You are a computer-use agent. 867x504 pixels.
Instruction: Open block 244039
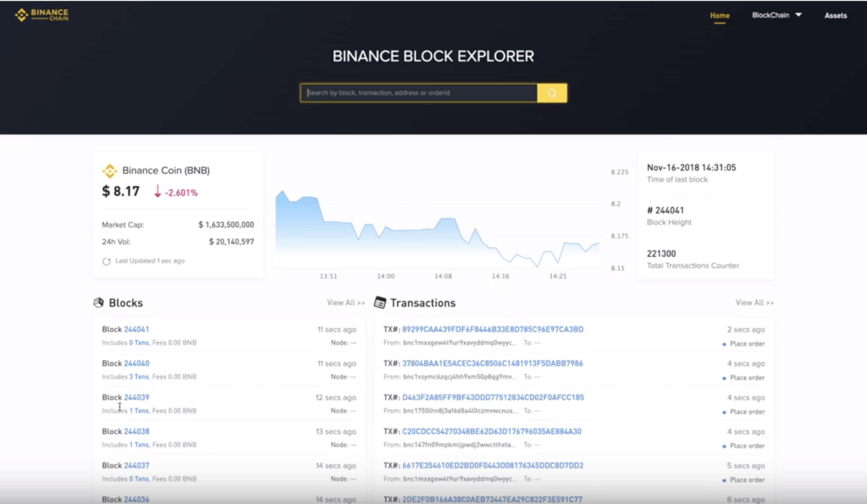(x=136, y=398)
